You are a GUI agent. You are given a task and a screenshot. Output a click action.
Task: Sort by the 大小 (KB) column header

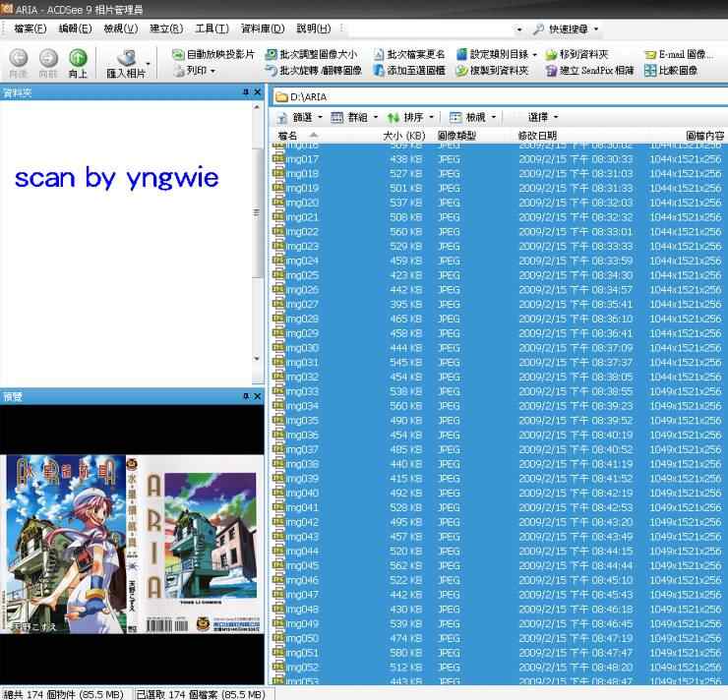403,136
